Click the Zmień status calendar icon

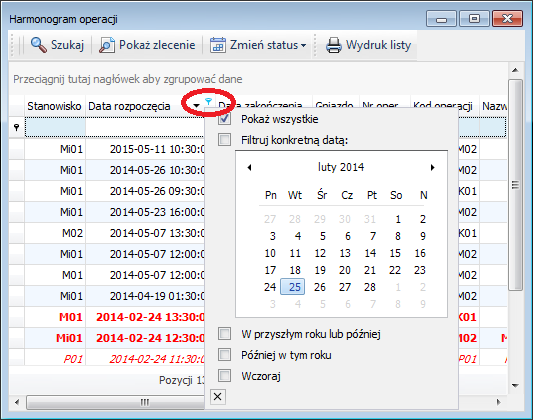coord(218,45)
